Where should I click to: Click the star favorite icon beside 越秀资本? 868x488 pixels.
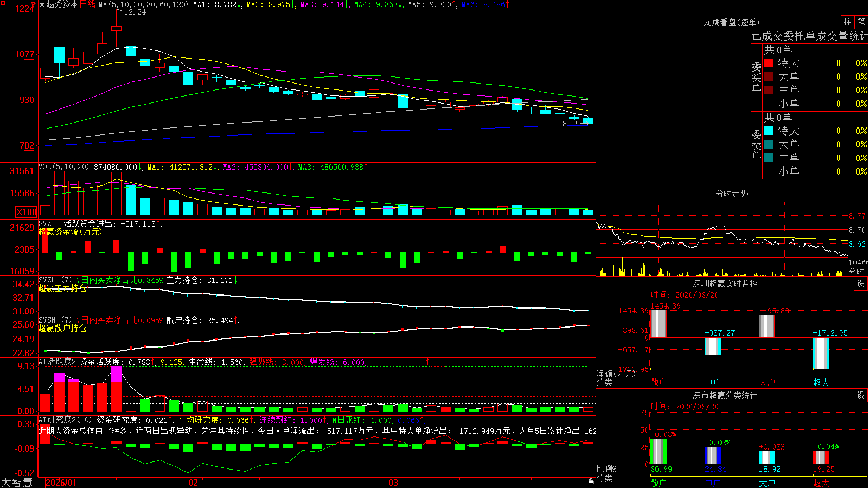coord(42,4)
